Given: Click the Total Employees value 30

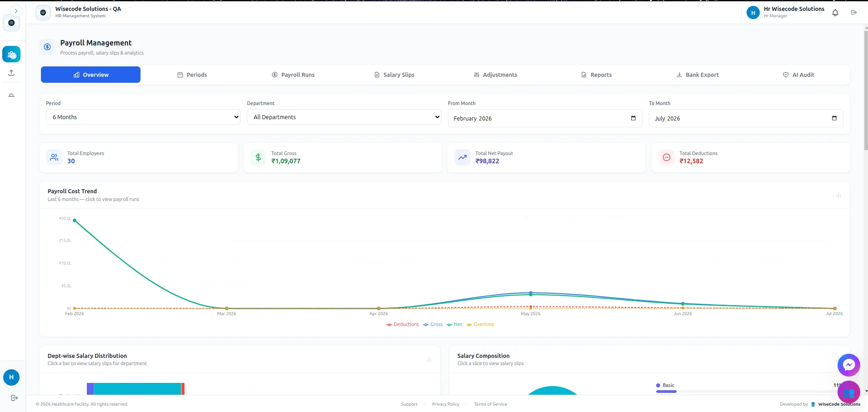Looking at the screenshot, I should (71, 161).
